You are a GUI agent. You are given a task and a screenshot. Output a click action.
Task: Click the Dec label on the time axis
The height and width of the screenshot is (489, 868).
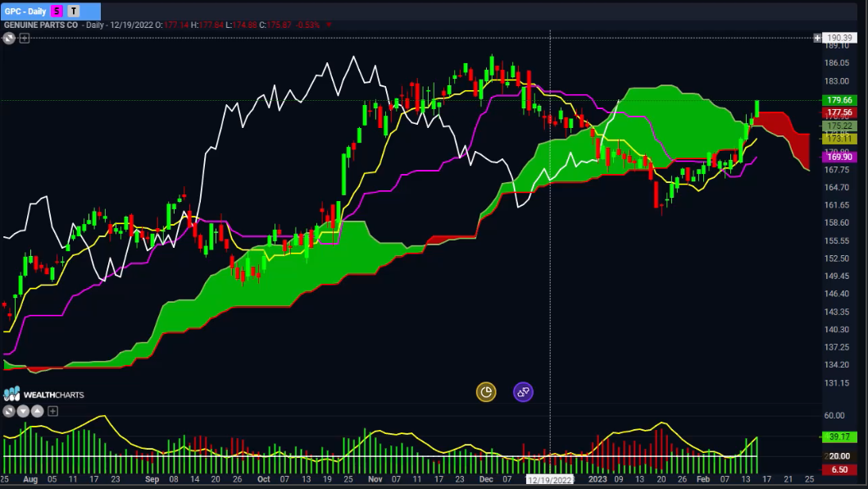click(x=486, y=480)
